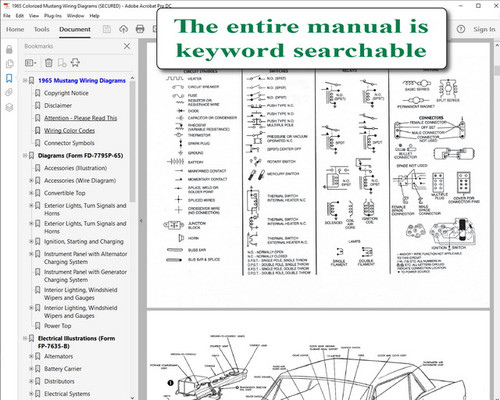Viewport: 500px width, 400px height.
Task: Click the save document icon
Action: click(x=107, y=29)
